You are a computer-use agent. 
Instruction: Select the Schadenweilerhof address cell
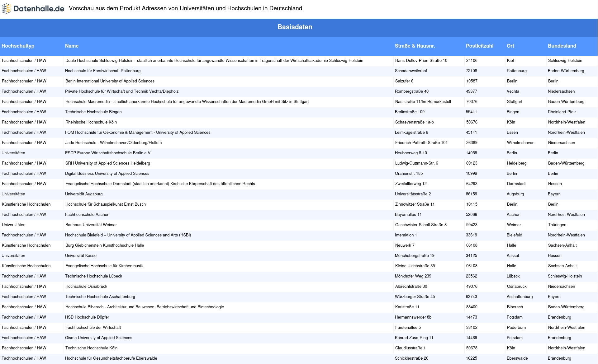click(x=411, y=71)
